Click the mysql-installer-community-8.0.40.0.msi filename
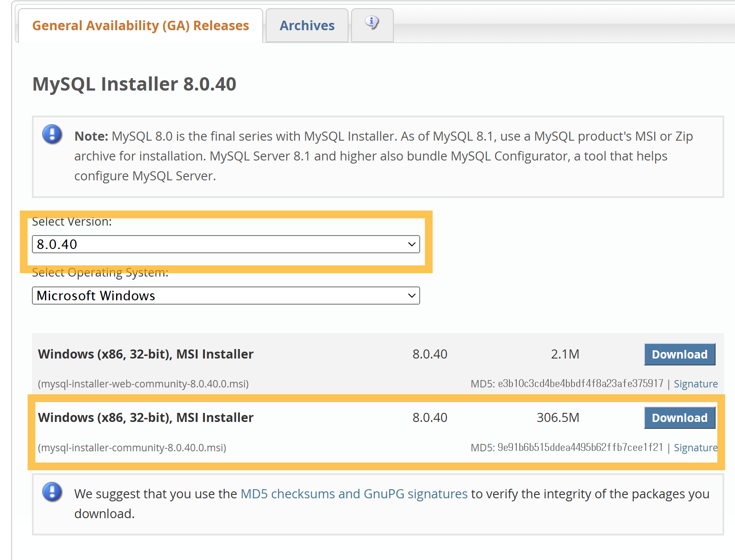The height and width of the screenshot is (560, 735). tap(132, 448)
